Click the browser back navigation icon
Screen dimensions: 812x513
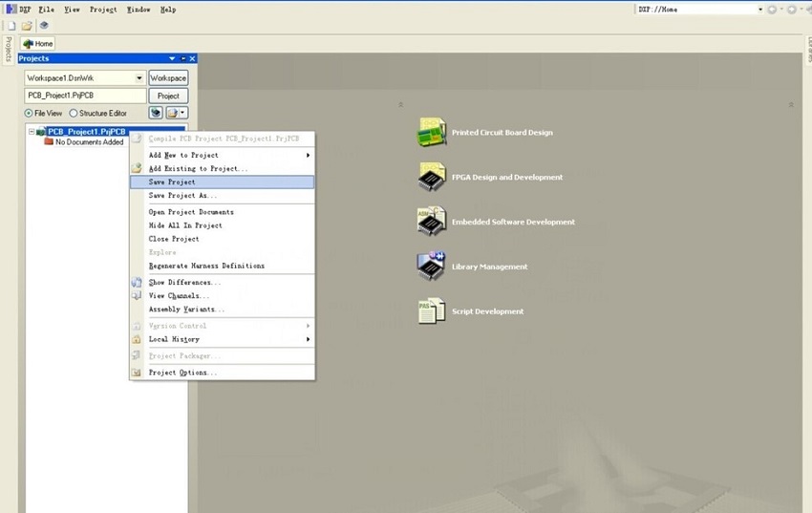772,10
